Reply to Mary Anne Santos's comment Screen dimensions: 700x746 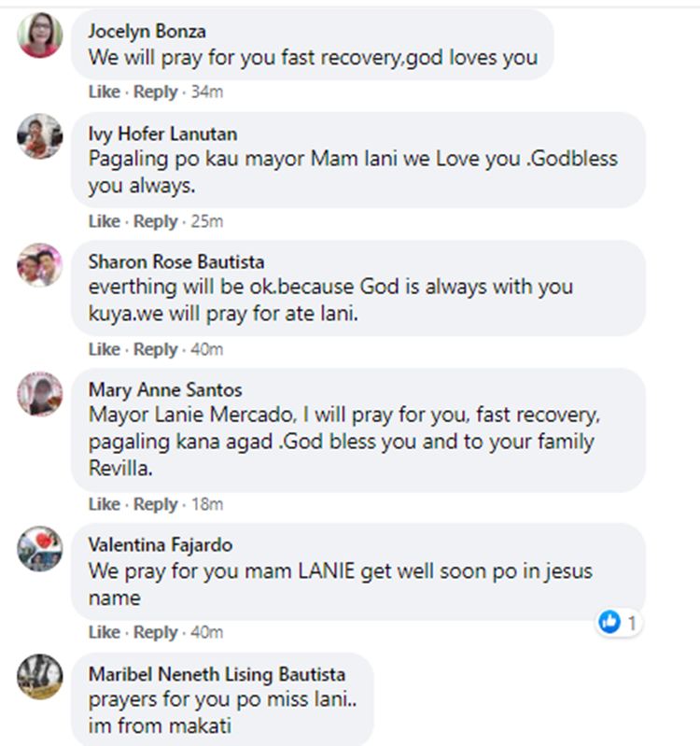click(x=155, y=504)
